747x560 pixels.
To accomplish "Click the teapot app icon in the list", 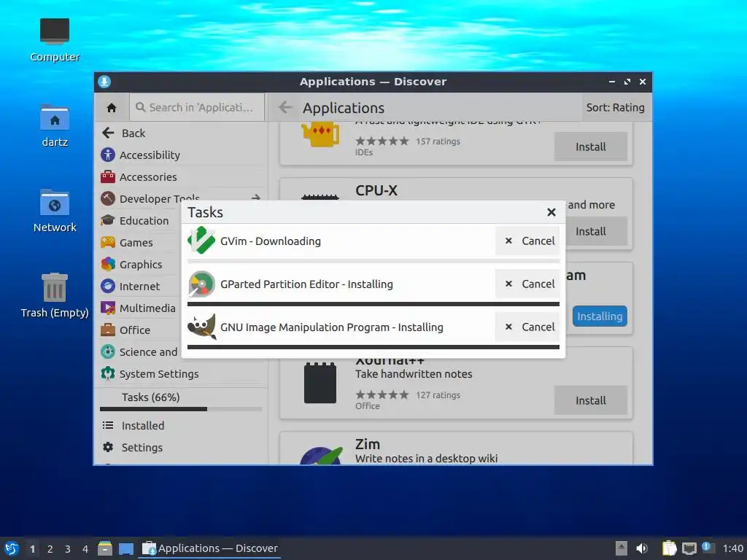I will click(x=321, y=134).
